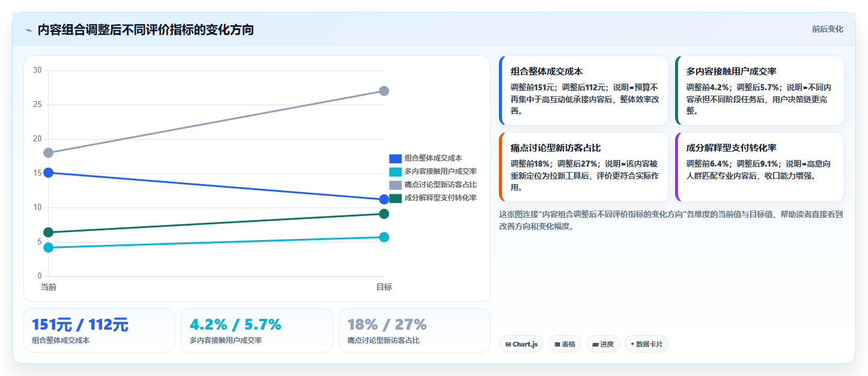Open the 痛点讨论型新访客占比 info card
This screenshot has width=868, height=376.
coord(584,167)
